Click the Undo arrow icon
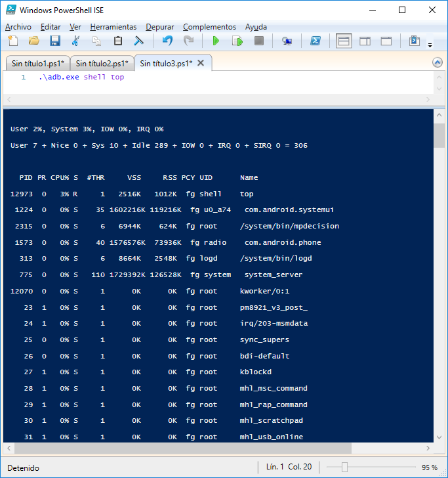The height and width of the screenshot is (478, 448). click(167, 41)
